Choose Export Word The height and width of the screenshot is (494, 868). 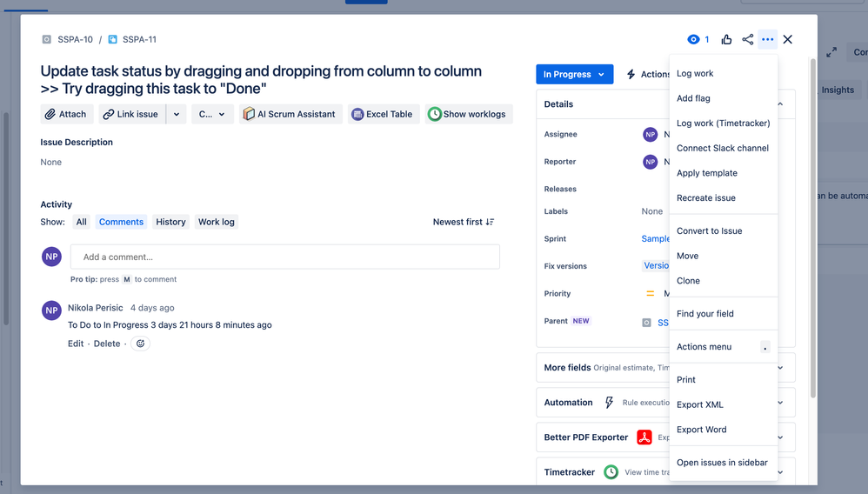(724, 429)
